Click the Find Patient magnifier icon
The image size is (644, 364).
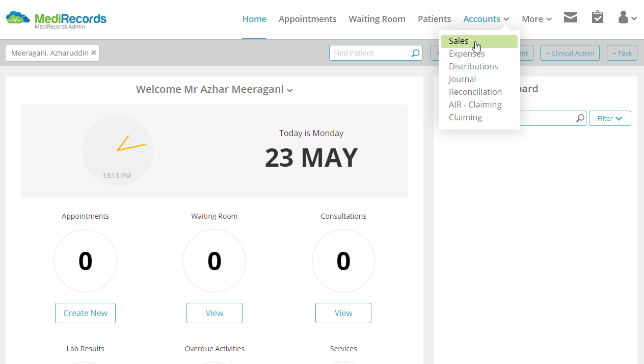click(415, 53)
